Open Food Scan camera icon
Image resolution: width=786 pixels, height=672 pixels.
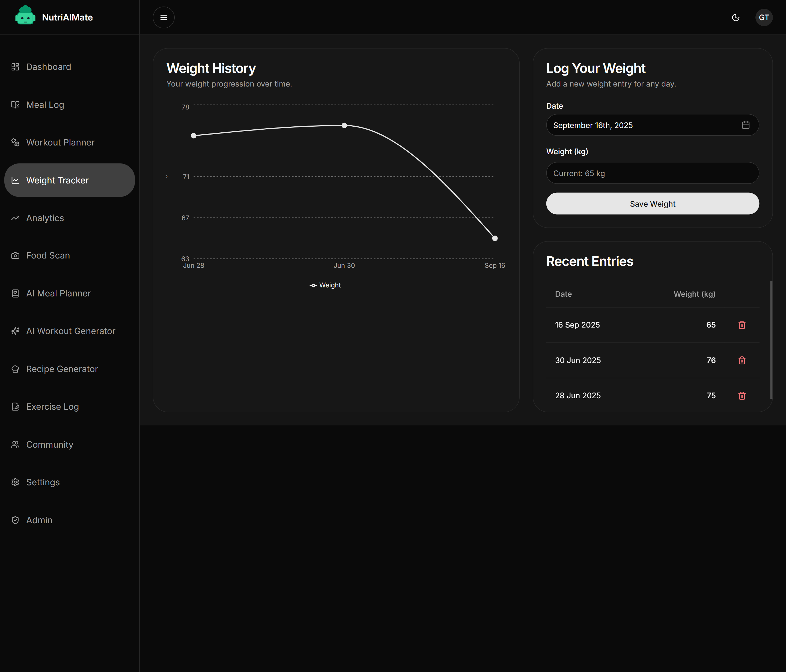[x=15, y=256]
